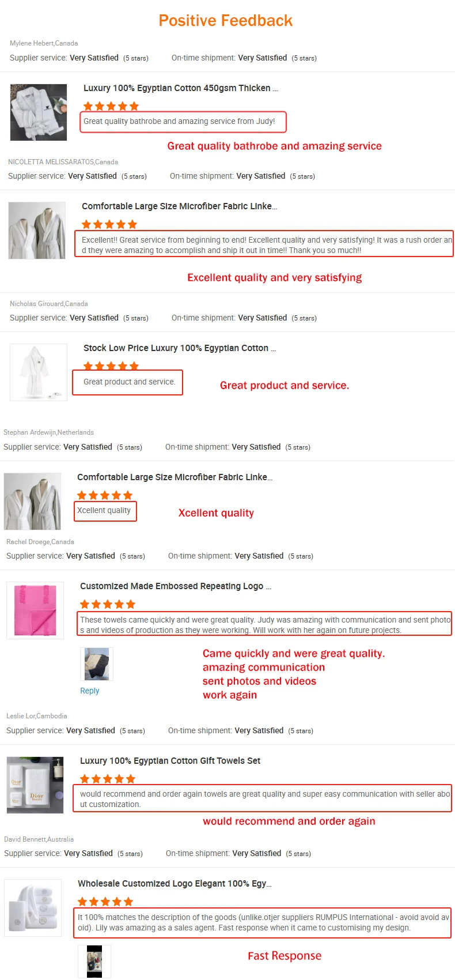
Task: Open the microfiber robes thumbnail in Stephan Ardewijn's review
Action: [32, 502]
